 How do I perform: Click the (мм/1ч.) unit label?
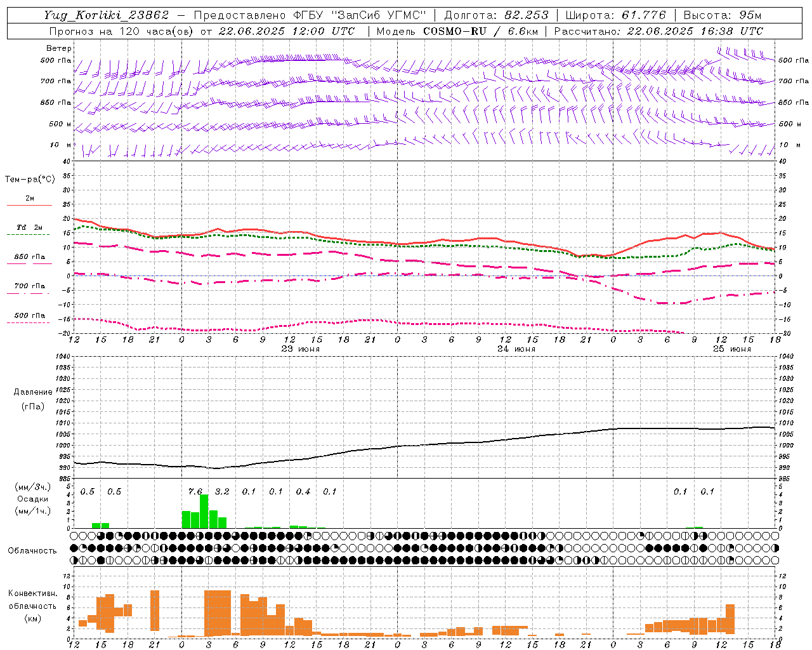(32, 511)
